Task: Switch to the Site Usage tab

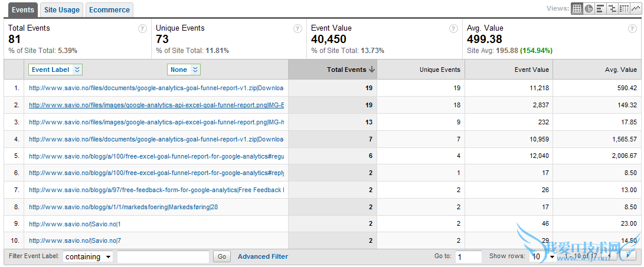Action: tap(61, 10)
